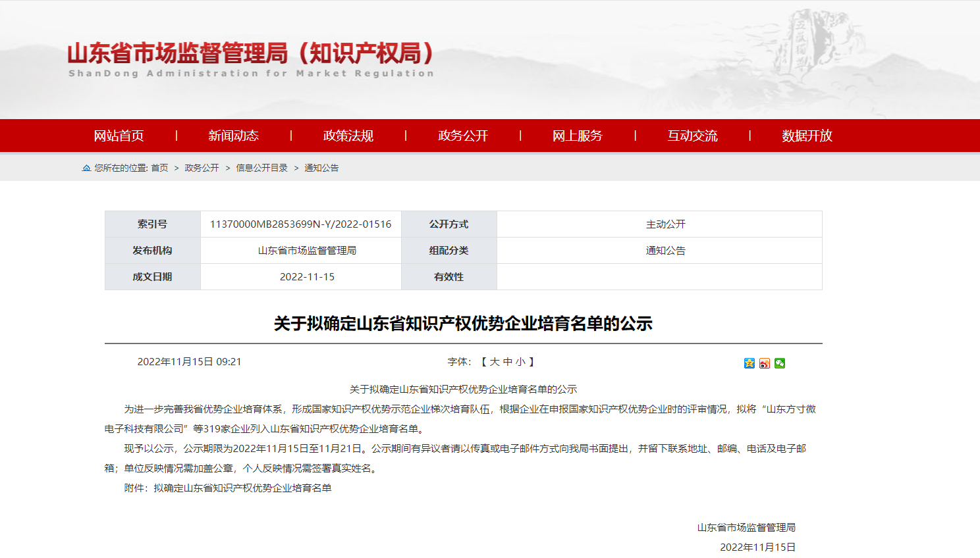Open the 数据开放 menu
980x558 pixels.
tap(807, 136)
